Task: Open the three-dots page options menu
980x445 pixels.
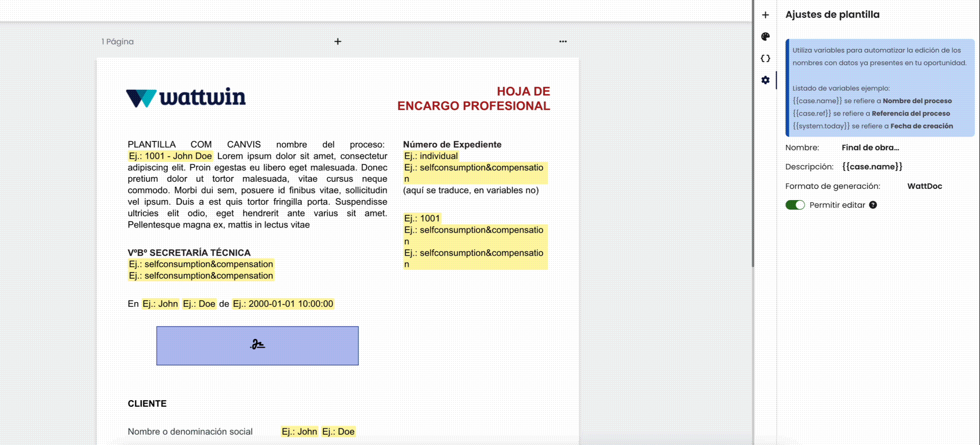Action: (563, 41)
